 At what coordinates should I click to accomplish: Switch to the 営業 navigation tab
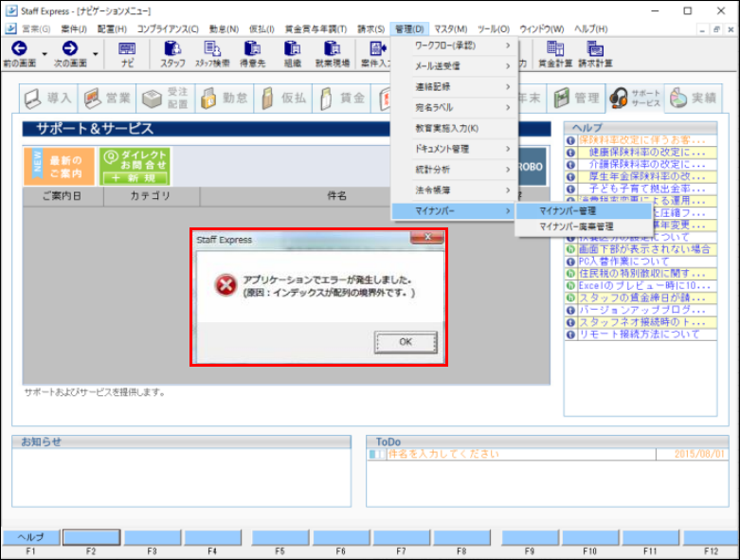107,99
